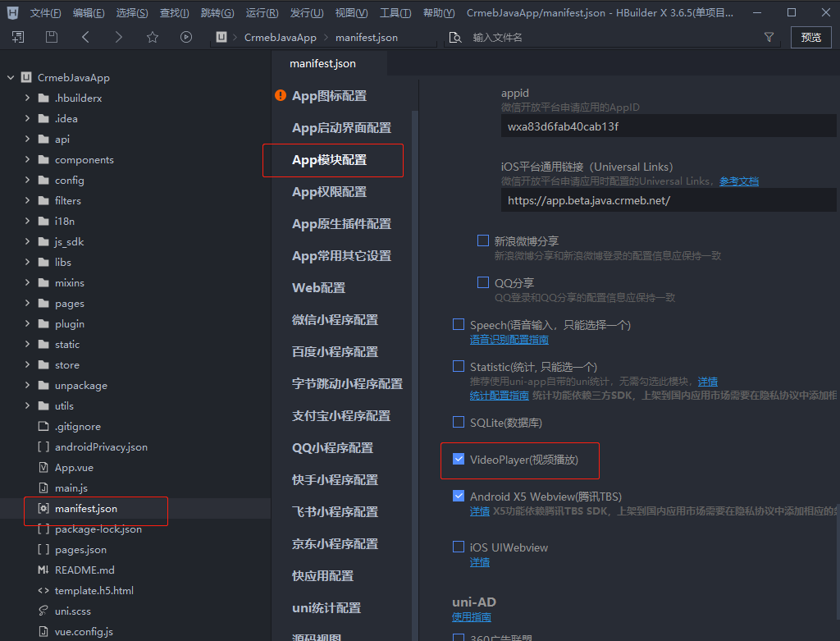The image size is (840, 641).
Task: Expand the utils folder
Action: [x=27, y=405]
